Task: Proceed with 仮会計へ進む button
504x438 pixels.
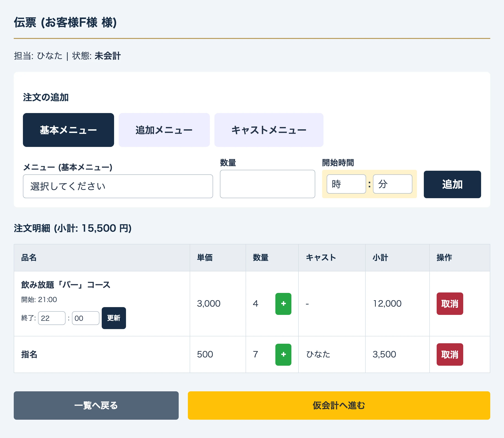Action: coord(339,406)
